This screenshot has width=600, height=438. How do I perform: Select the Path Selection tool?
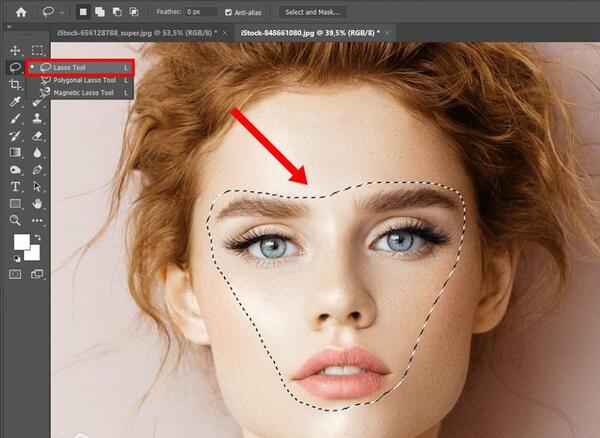pos(37,187)
